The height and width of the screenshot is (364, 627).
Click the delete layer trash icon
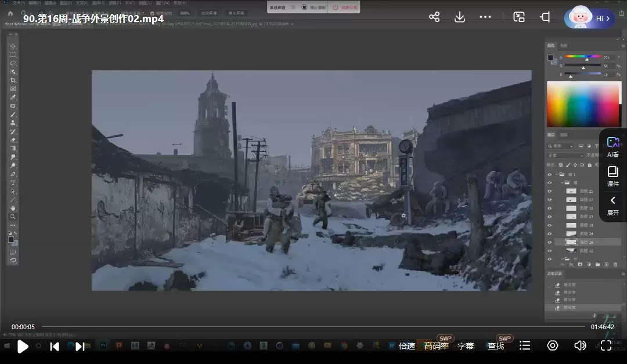[x=615, y=264]
